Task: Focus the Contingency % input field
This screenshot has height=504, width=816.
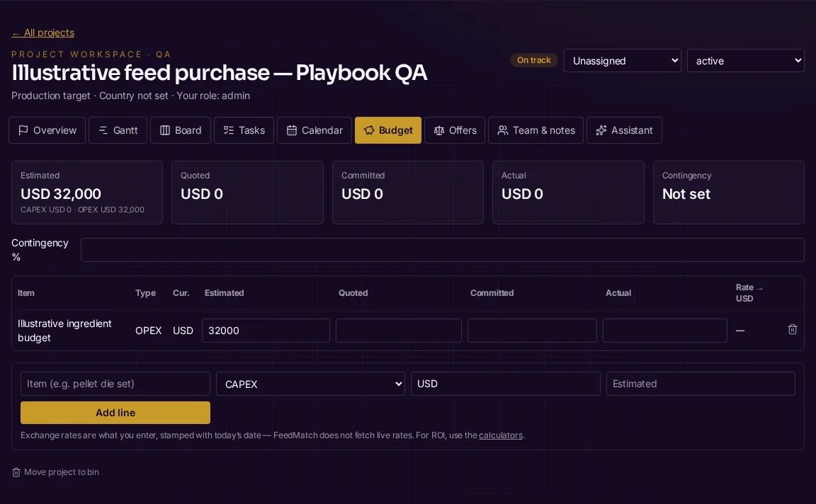Action: [442, 250]
